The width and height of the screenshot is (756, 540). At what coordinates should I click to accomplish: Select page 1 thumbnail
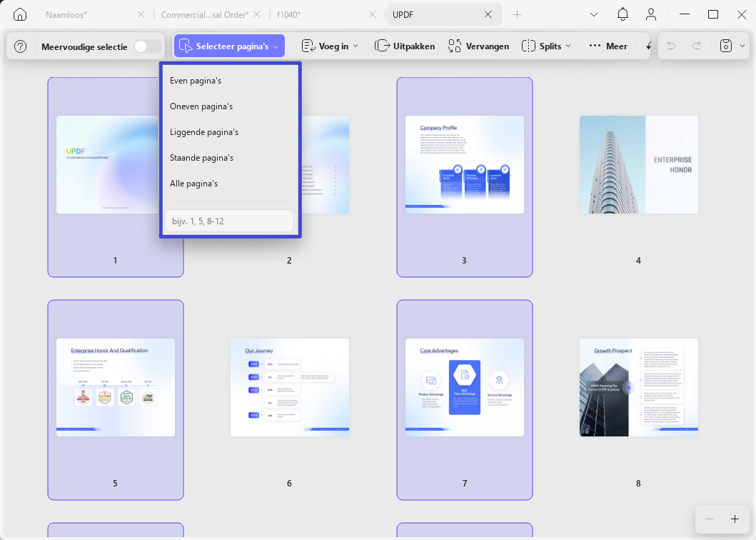tap(106, 164)
